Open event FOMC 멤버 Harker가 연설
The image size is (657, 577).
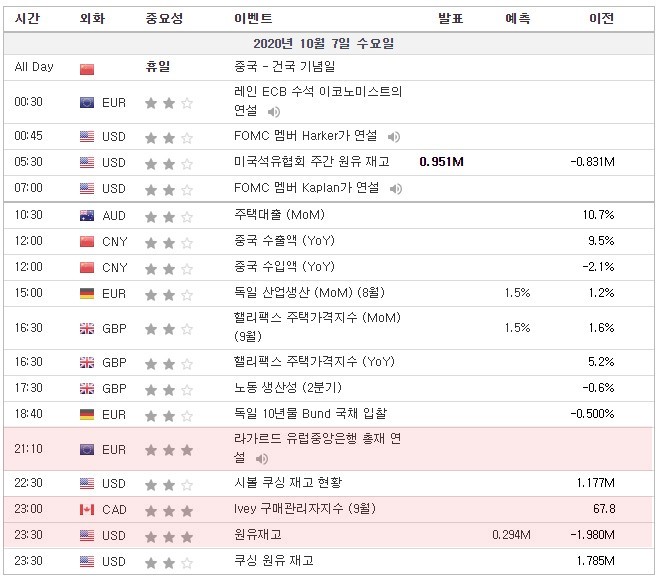305,136
